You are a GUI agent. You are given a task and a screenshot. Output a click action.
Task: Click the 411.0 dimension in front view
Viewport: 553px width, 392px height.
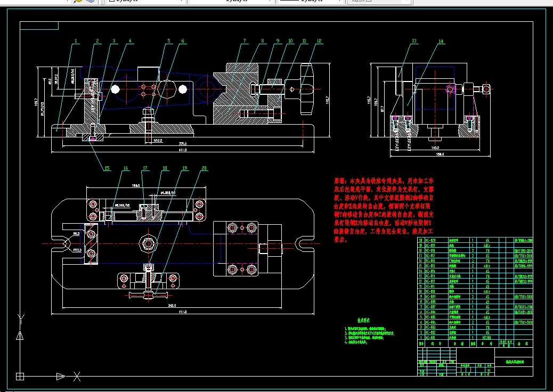183,150
